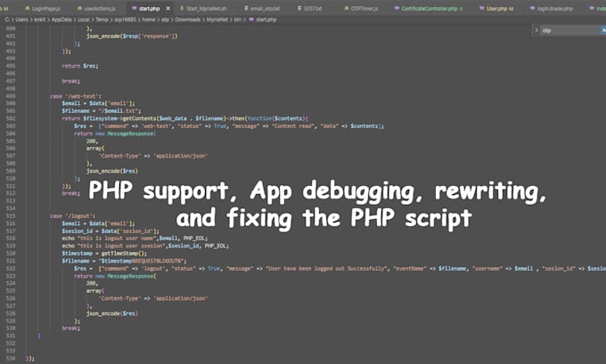Click the '$filename = "/$email.txt";' line
606x364 pixels.
[102, 110]
